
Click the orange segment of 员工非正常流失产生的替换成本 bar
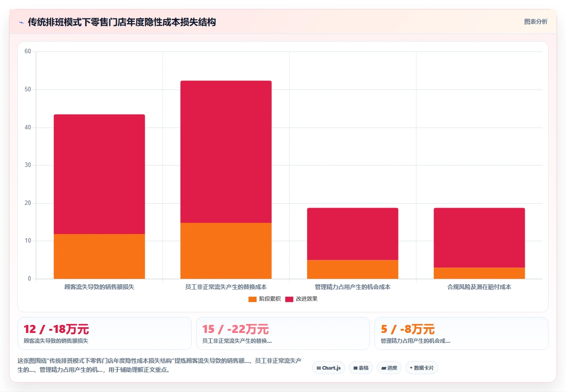(x=226, y=251)
